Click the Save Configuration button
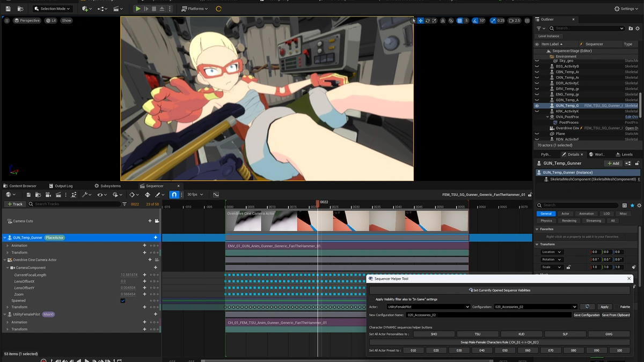Viewport: 644px width, 362px height. 586,315
